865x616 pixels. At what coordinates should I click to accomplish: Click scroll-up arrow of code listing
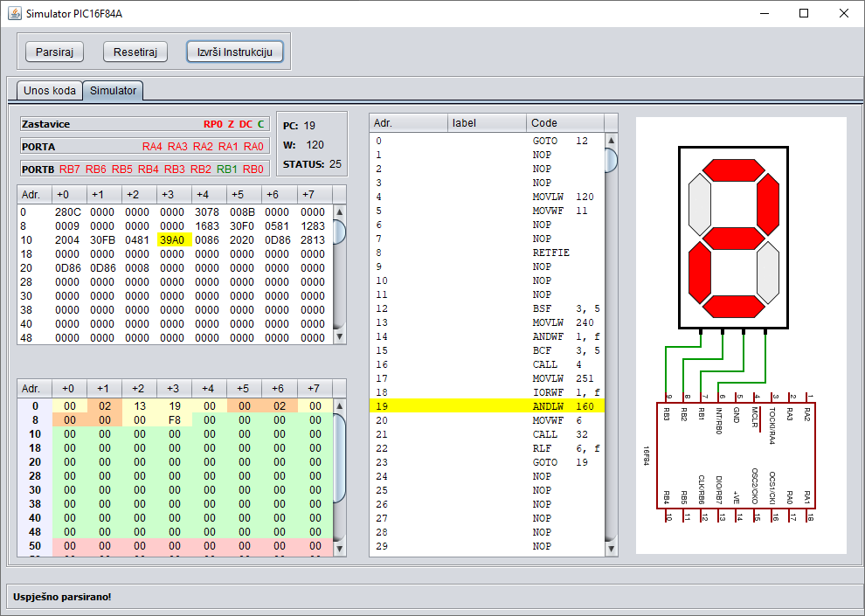point(612,140)
